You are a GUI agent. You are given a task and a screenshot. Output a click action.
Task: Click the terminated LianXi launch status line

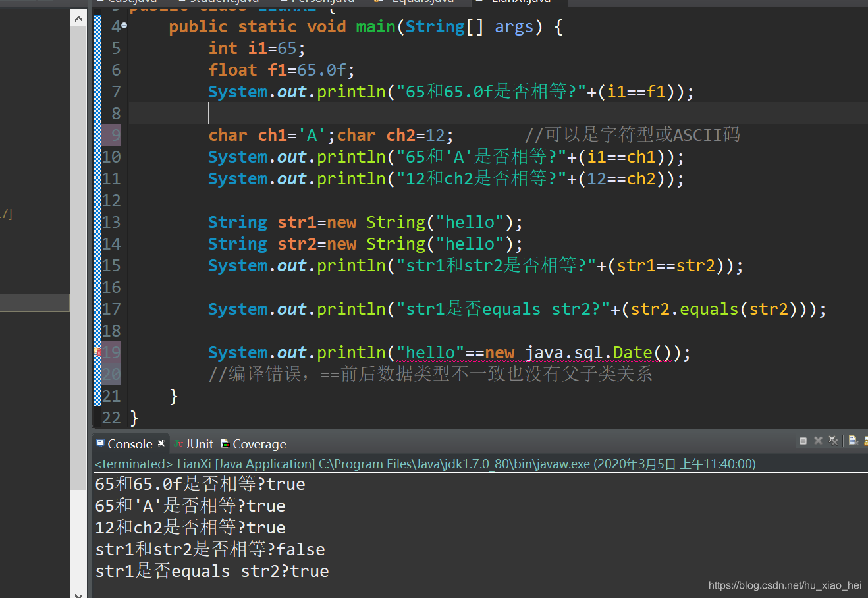point(425,464)
